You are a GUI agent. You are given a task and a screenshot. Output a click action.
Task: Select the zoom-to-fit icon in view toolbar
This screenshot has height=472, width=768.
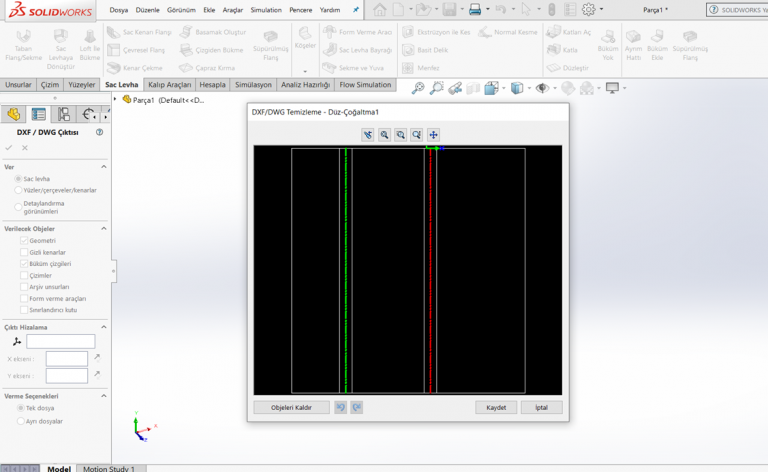(x=417, y=88)
